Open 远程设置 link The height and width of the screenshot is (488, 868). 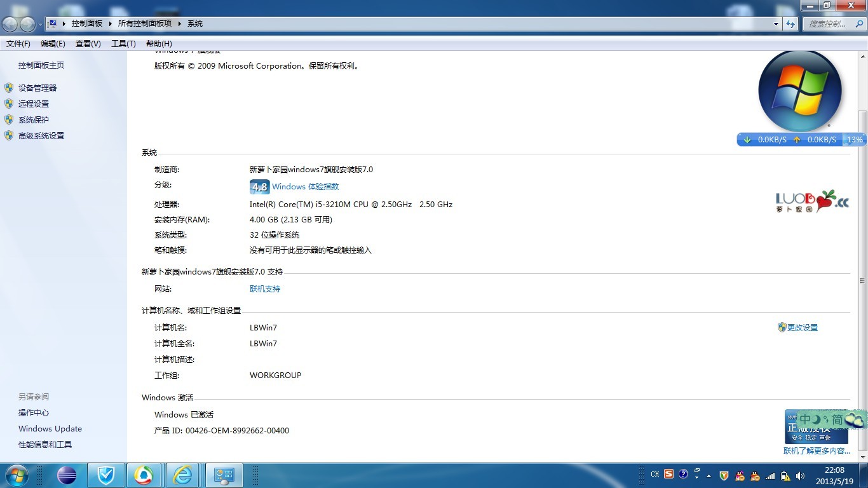(x=34, y=104)
